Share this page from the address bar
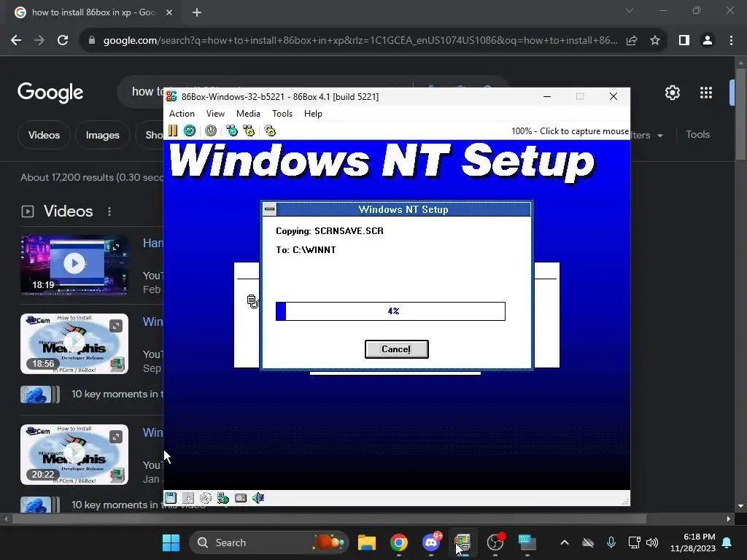747x560 pixels. (x=632, y=41)
